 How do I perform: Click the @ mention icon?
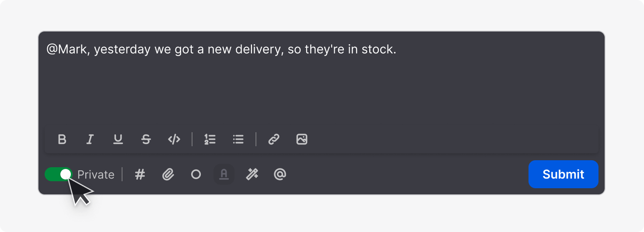280,175
